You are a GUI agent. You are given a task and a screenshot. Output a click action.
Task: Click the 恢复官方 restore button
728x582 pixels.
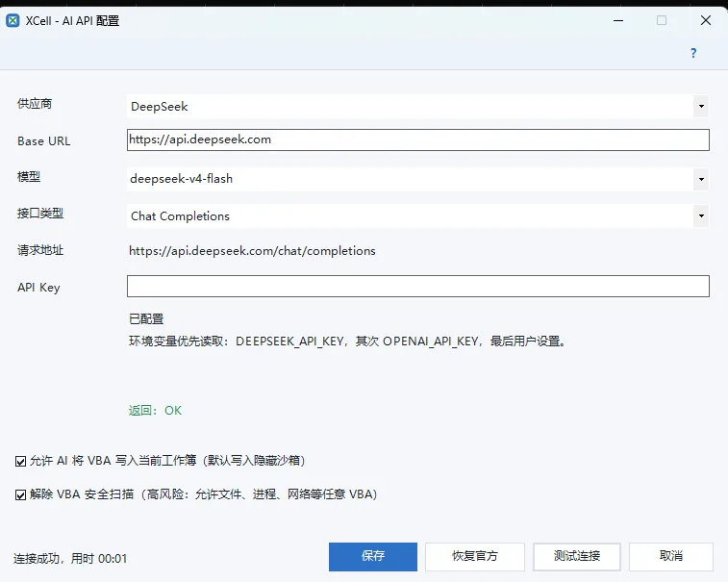475,556
